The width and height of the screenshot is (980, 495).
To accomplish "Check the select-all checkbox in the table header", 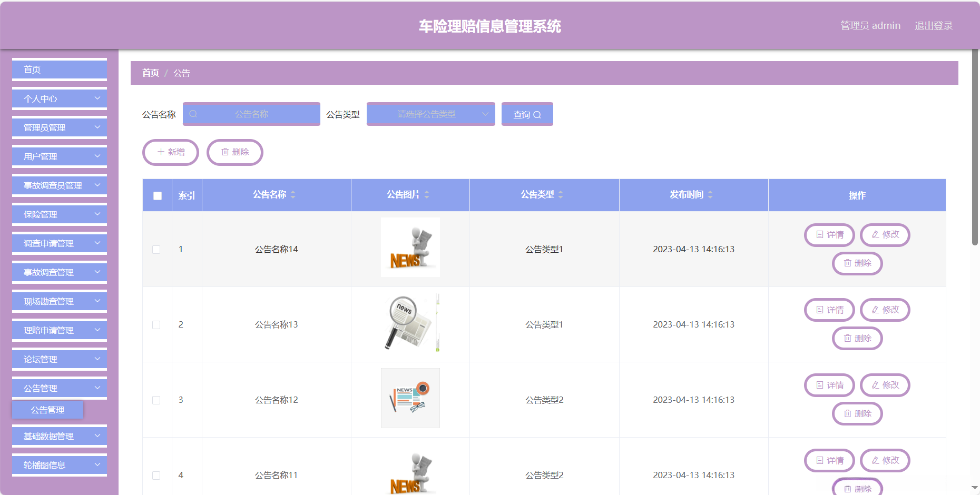I will [156, 195].
